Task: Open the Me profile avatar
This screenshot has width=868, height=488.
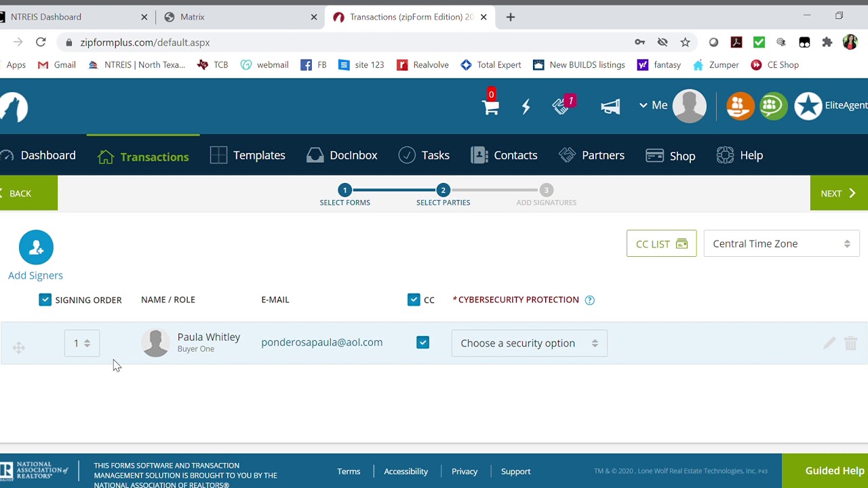Action: (690, 106)
